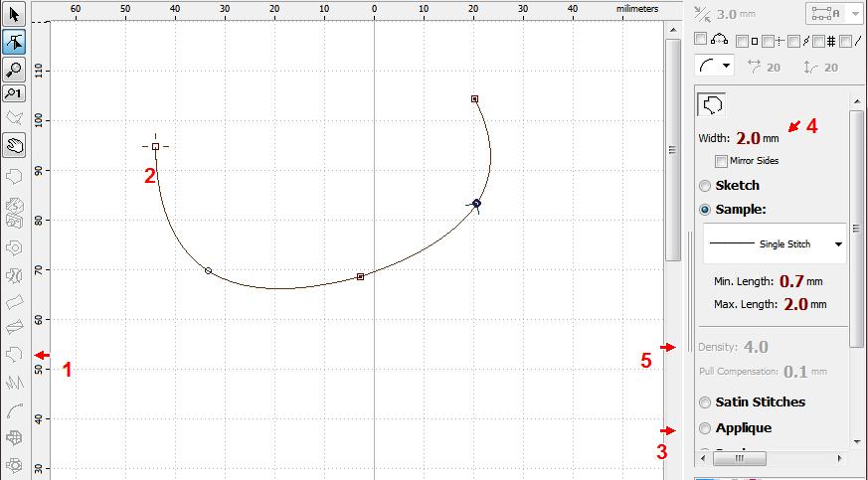Activate the node editing tool

point(14,42)
